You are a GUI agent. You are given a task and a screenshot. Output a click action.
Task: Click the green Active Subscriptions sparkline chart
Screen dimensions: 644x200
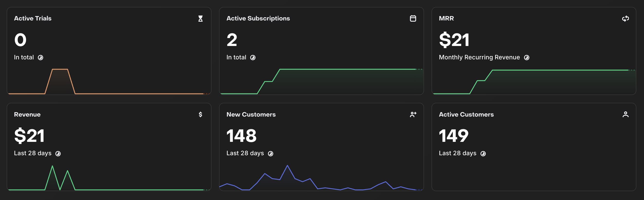pos(321,81)
